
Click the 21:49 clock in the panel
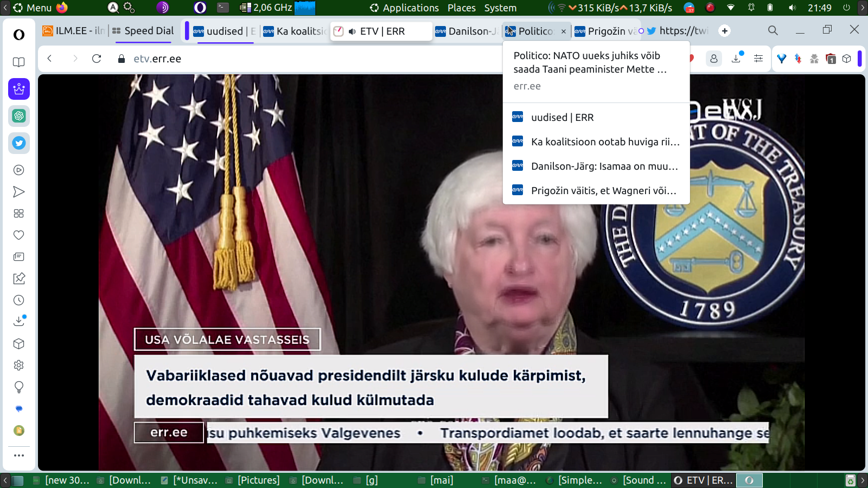pos(819,8)
